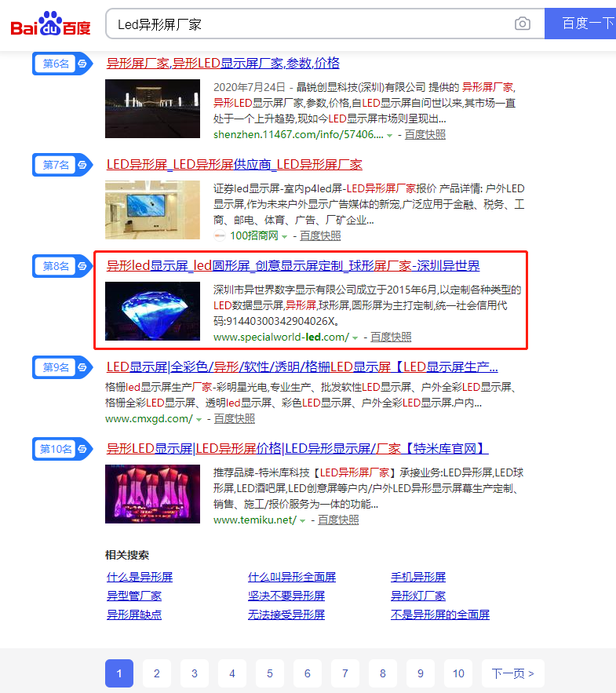The width and height of the screenshot is (616, 693).
Task: Open 百度快照 for www.temiku.net result
Action: [x=338, y=520]
